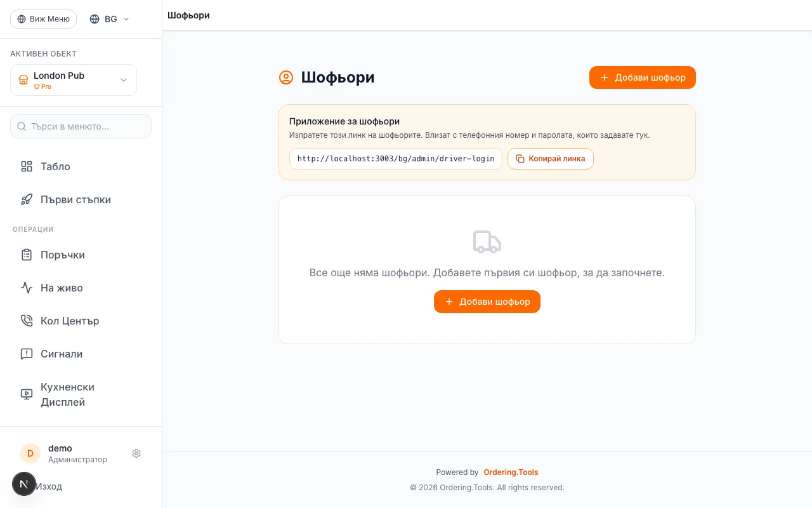Click the Кухненски Дисплей monitor icon
Screen dimensions: 812x508
[x=27, y=394]
